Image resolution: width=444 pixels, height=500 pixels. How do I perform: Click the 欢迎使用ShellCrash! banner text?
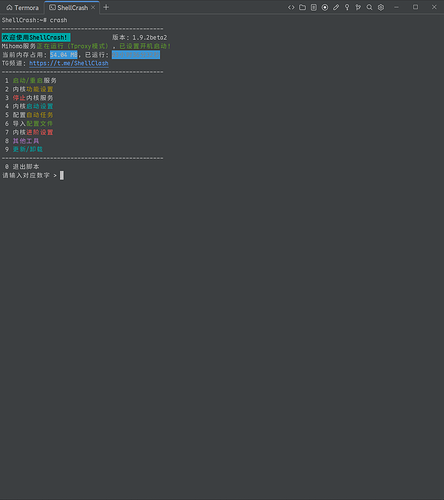click(36, 37)
